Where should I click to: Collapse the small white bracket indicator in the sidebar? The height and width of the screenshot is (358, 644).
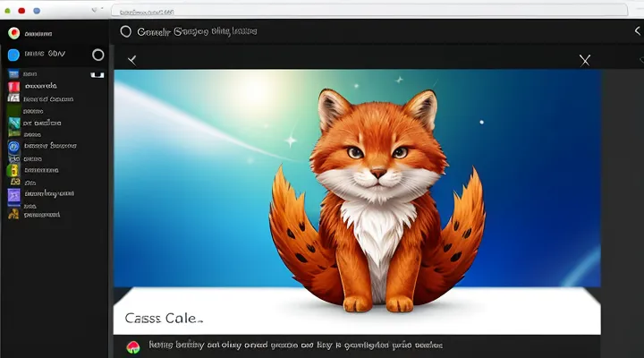(x=97, y=75)
